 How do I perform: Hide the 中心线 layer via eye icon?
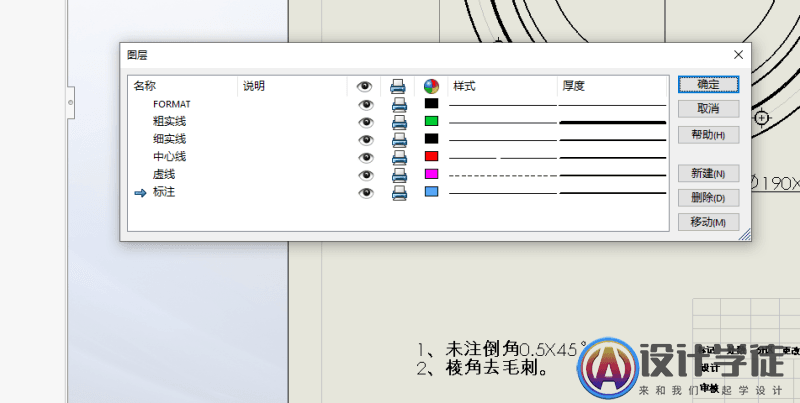(365, 158)
